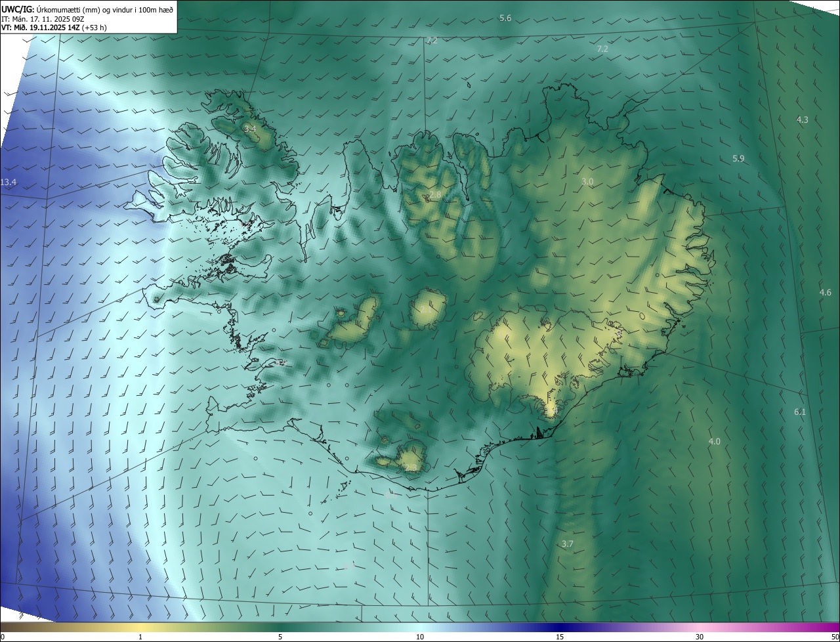Image resolution: width=840 pixels, height=642 pixels.
Task: Select the colorbar tick label 10
Action: tap(420, 637)
